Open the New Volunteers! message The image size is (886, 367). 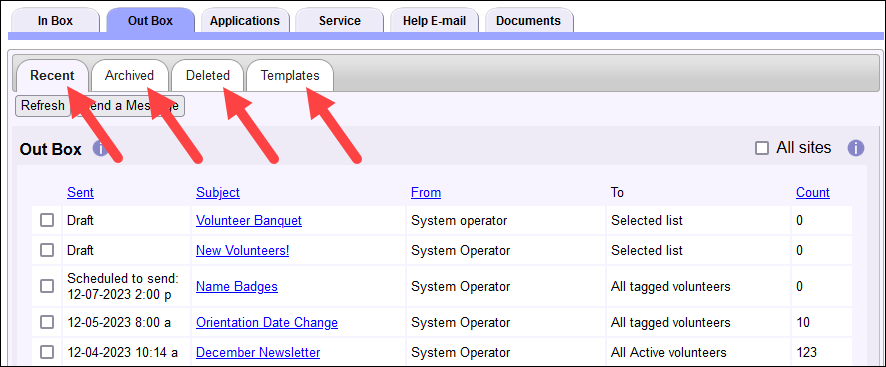click(x=242, y=250)
